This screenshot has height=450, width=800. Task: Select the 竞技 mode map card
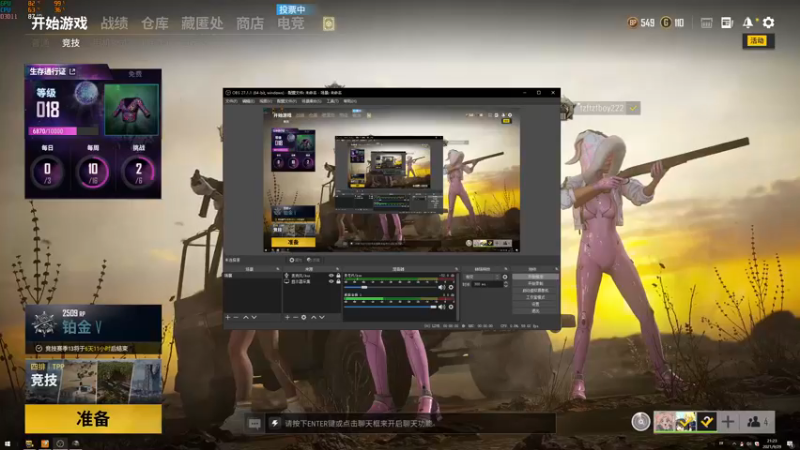click(93, 381)
